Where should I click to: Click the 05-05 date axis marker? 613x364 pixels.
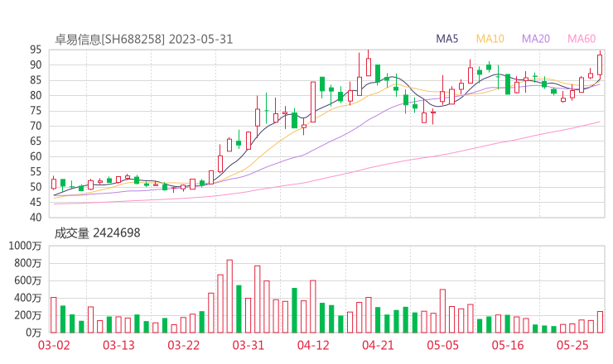(x=442, y=345)
